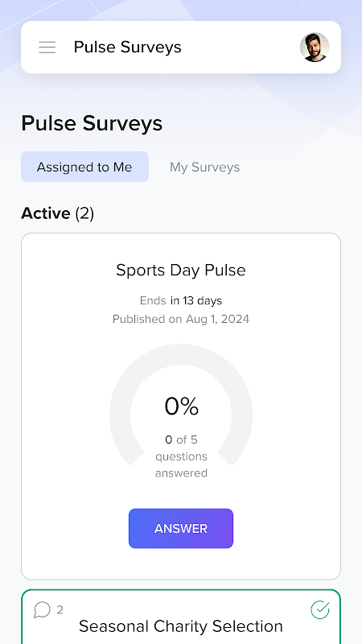Open the Seasonal Charity Selection survey

[181, 626]
